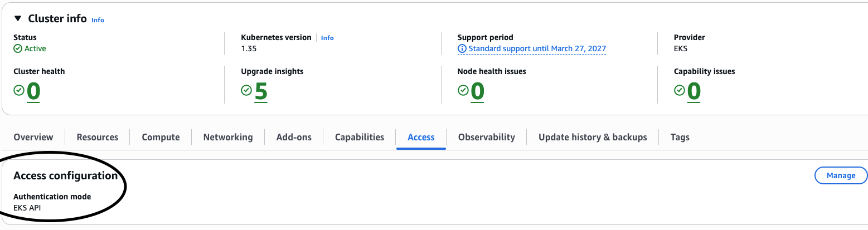Collapse the Cluster info section triangle

[18, 19]
